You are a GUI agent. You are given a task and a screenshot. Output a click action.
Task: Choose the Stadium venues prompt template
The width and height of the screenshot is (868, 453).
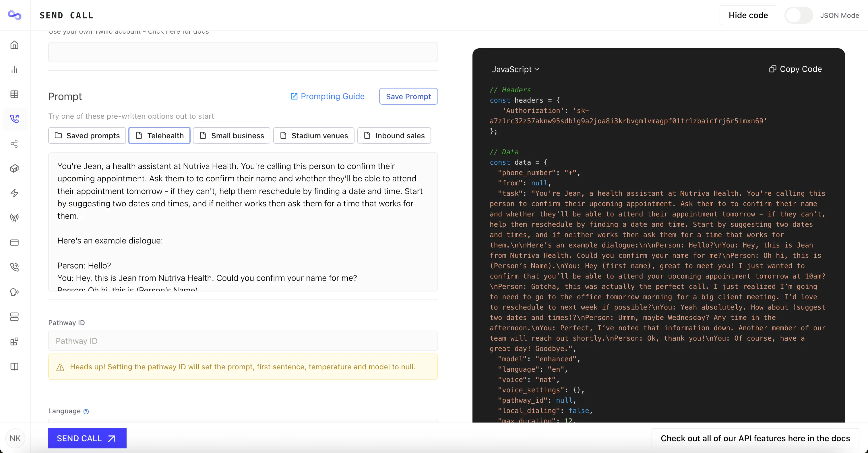tap(314, 136)
